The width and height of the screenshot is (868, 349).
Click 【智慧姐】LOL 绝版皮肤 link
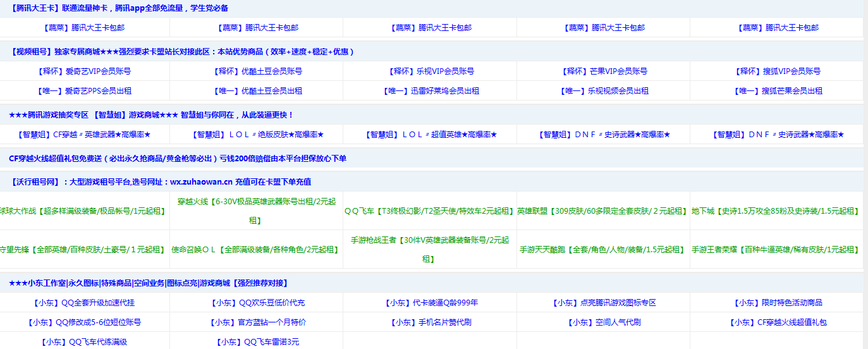click(x=258, y=135)
